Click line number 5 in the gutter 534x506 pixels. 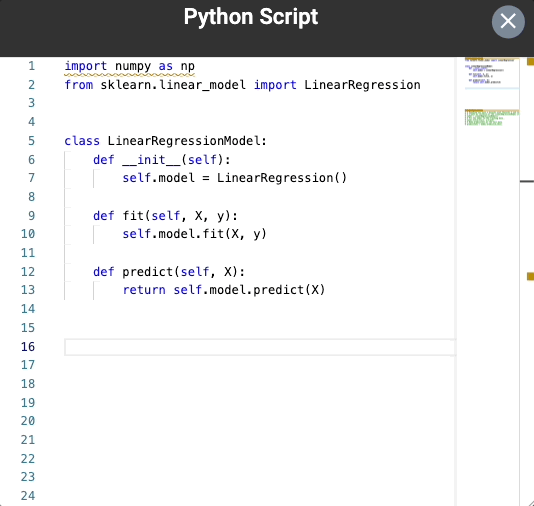coord(31,141)
